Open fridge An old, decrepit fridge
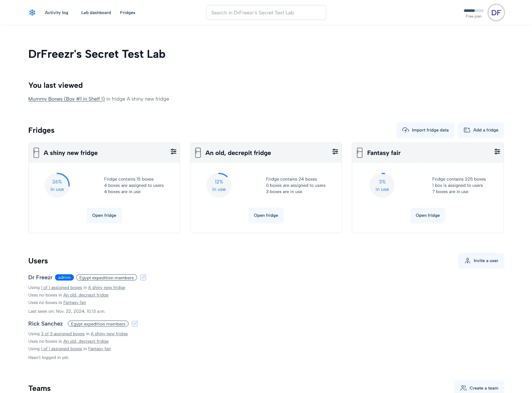532x393 pixels. [266, 215]
